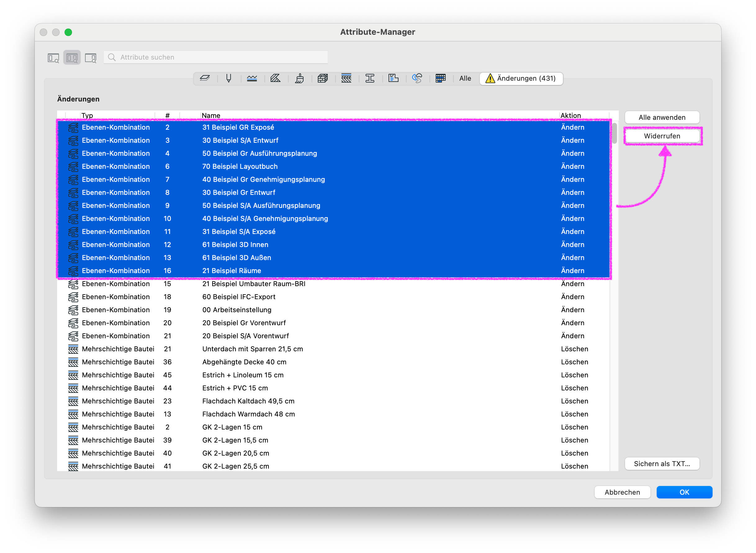Click the Widerrufen button
The width and height of the screenshot is (756, 553).
662,136
